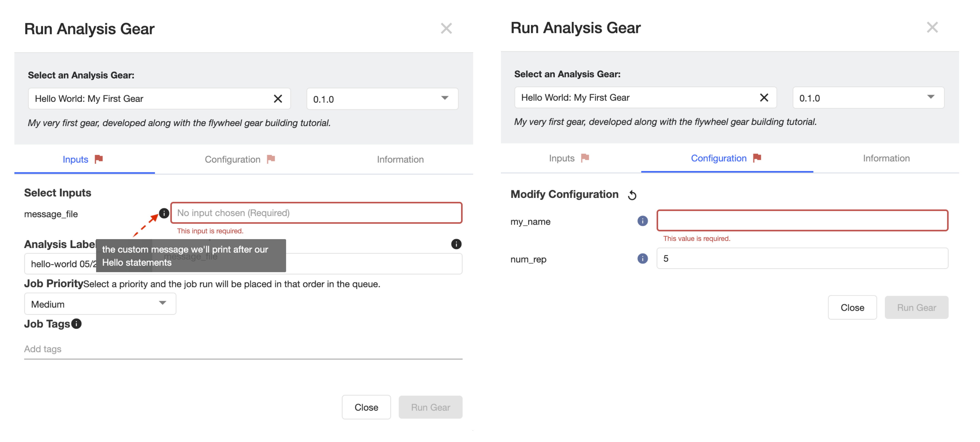Click the Add tags field
Image resolution: width=980 pixels, height=442 pixels.
tap(243, 349)
